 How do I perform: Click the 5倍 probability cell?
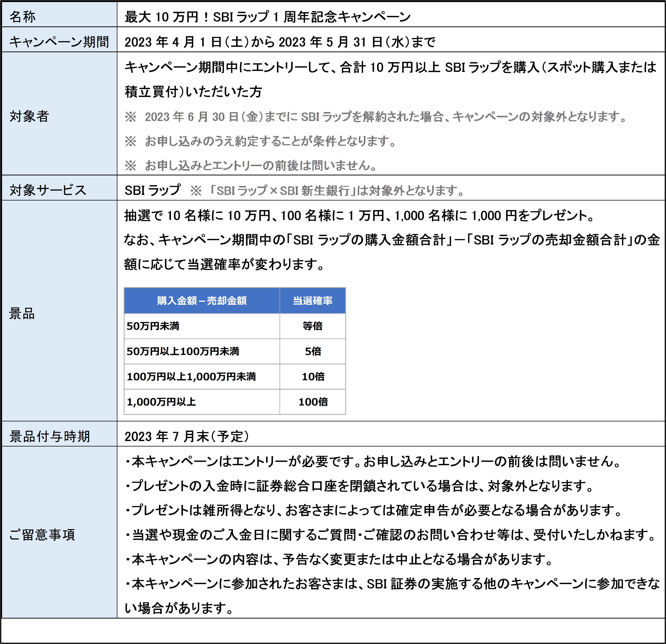click(x=313, y=351)
